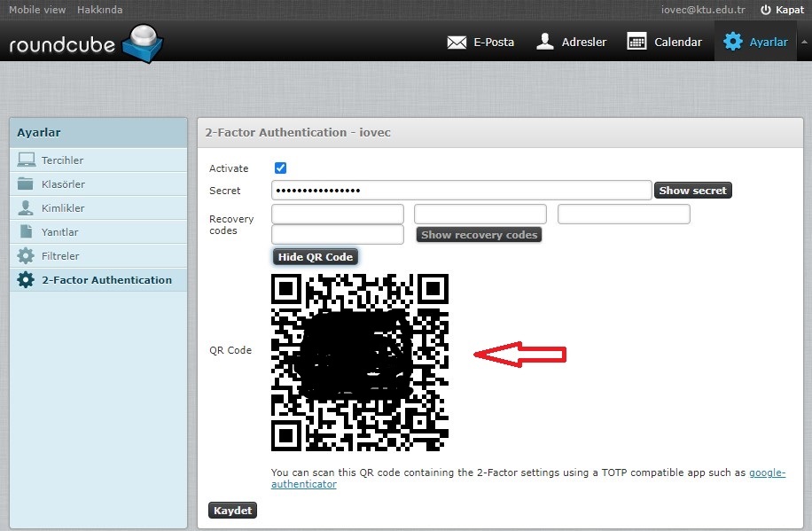The width and height of the screenshot is (812, 531).
Task: Open the Calendar icon in top bar
Action: point(636,42)
